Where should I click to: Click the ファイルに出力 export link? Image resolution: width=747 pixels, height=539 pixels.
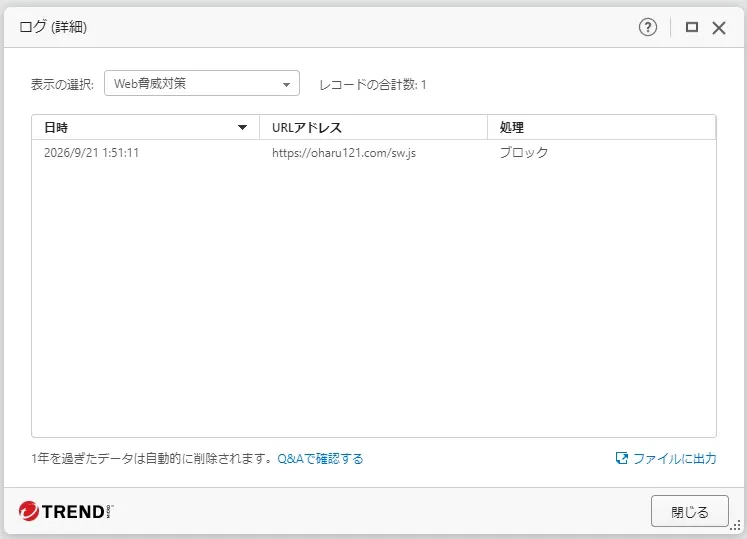(666, 458)
